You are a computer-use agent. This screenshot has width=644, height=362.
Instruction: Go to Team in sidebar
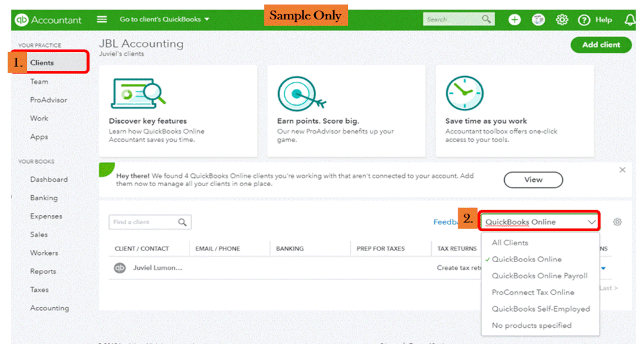tap(39, 82)
